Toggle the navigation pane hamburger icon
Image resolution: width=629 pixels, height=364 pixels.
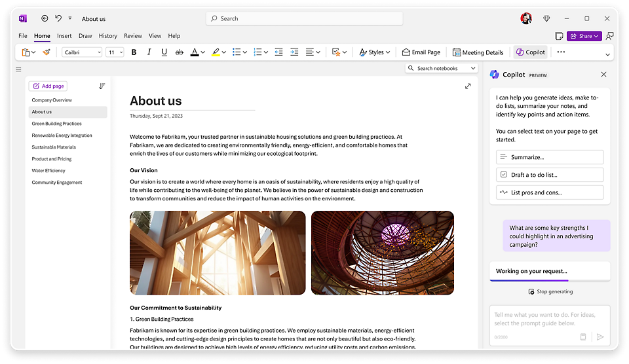click(x=18, y=69)
